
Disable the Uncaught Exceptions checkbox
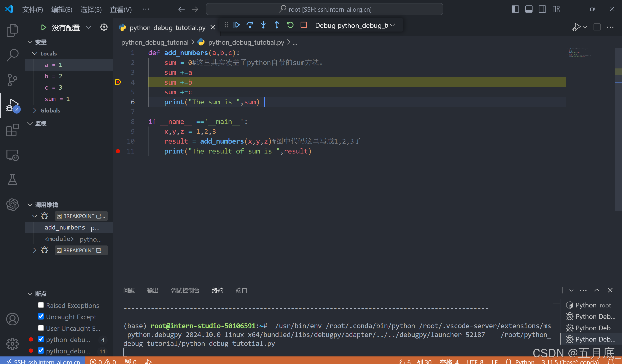coord(41,317)
